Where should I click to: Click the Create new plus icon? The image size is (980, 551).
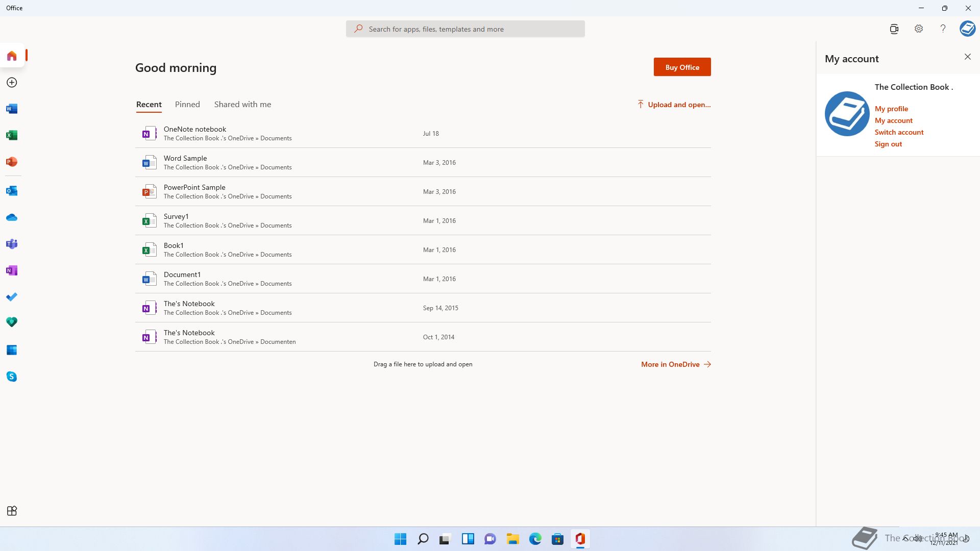(12, 83)
